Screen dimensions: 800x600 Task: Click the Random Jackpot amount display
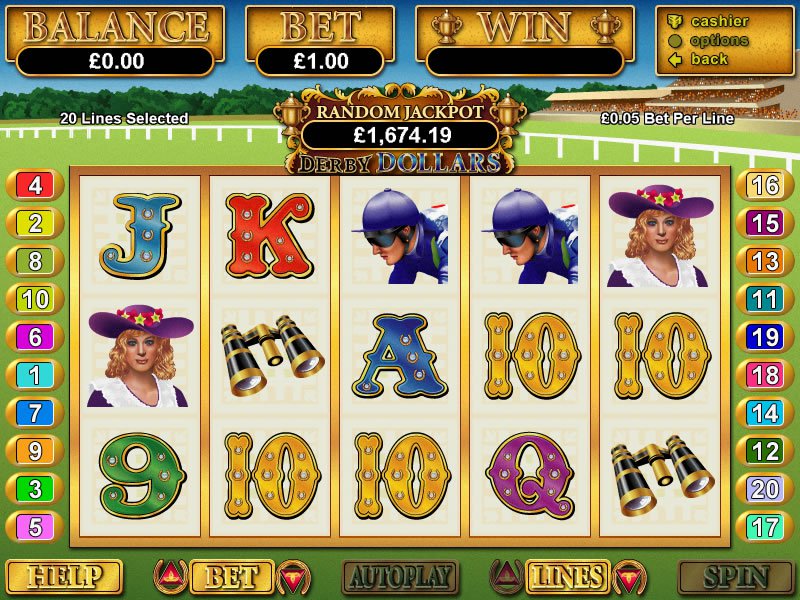(401, 135)
